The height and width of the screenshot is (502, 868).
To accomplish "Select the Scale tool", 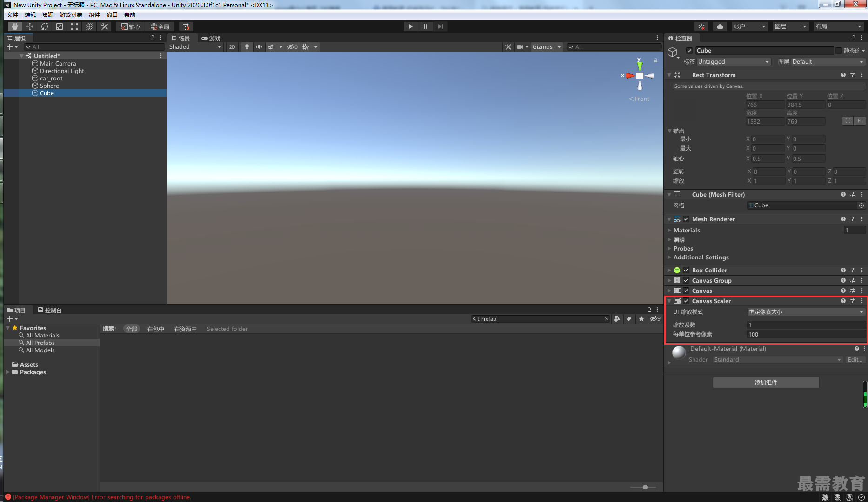I will tap(60, 26).
